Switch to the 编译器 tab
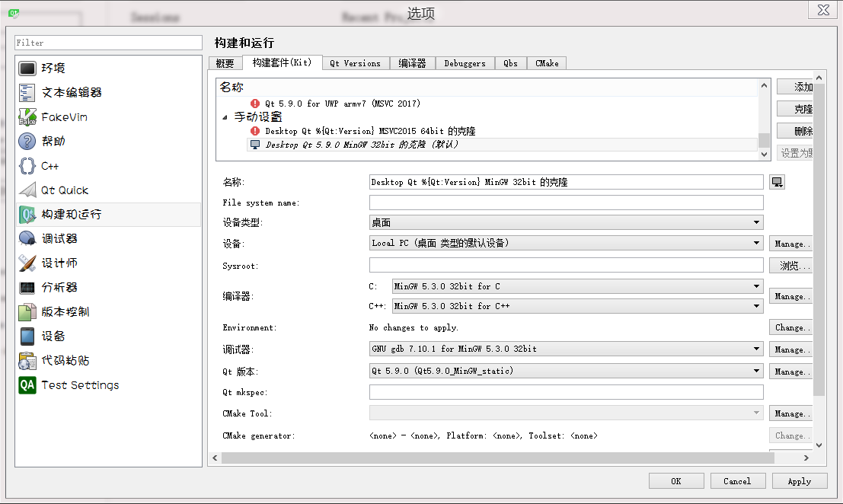843x504 pixels. tap(412, 63)
